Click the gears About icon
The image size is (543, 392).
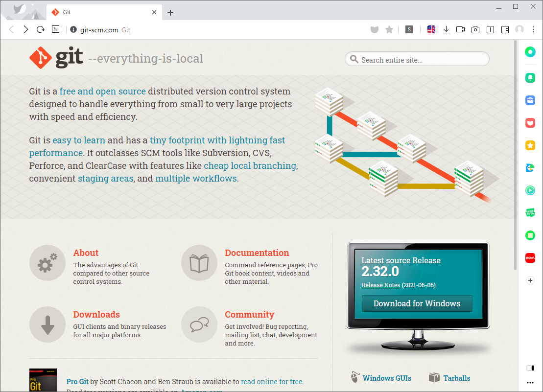47,263
